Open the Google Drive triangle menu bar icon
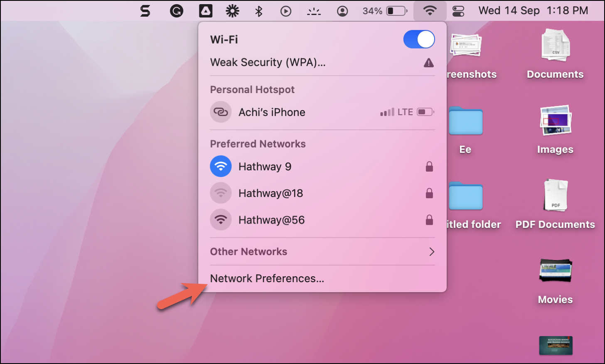Image resolution: width=605 pixels, height=364 pixels. (206, 11)
